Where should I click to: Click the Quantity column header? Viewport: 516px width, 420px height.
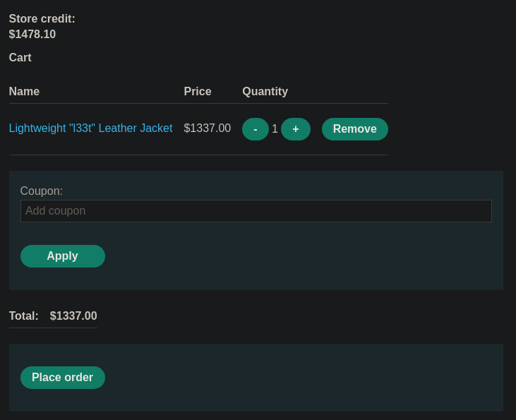tap(265, 92)
